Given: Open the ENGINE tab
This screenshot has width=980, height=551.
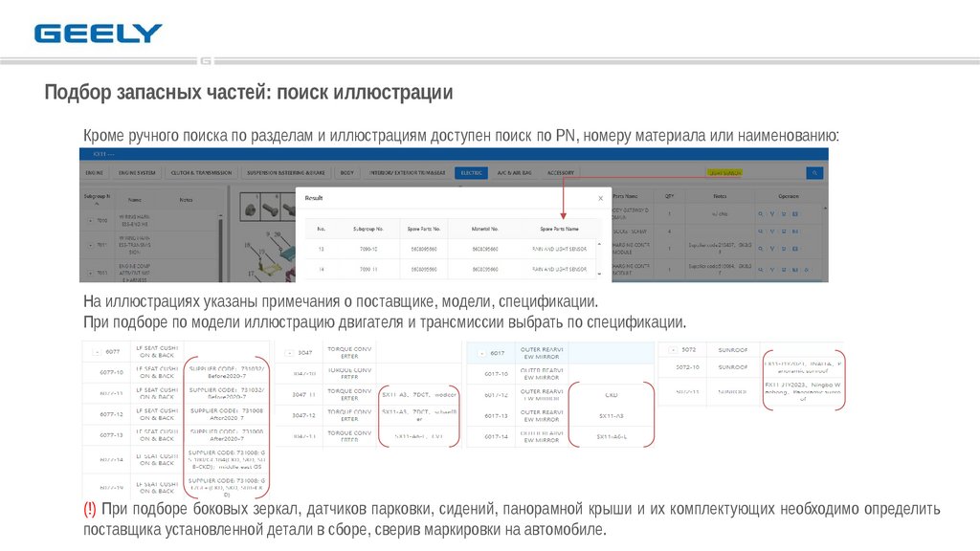Looking at the screenshot, I should click(95, 172).
